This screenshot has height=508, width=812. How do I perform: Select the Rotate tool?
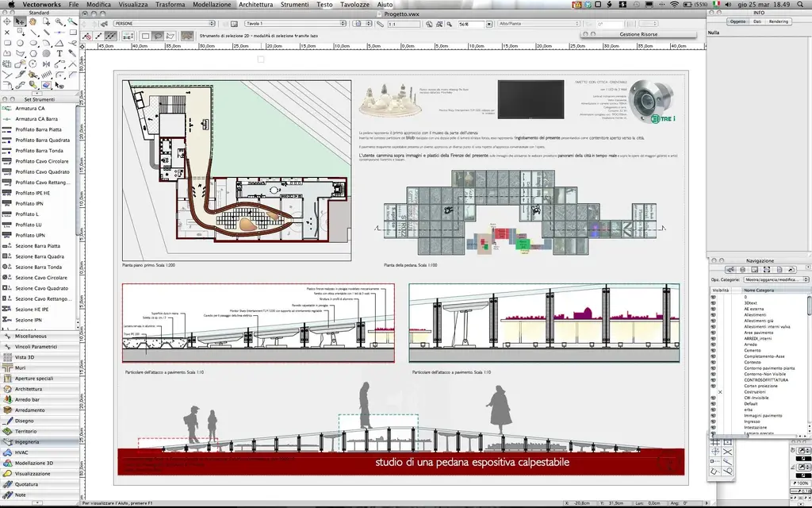(33, 63)
